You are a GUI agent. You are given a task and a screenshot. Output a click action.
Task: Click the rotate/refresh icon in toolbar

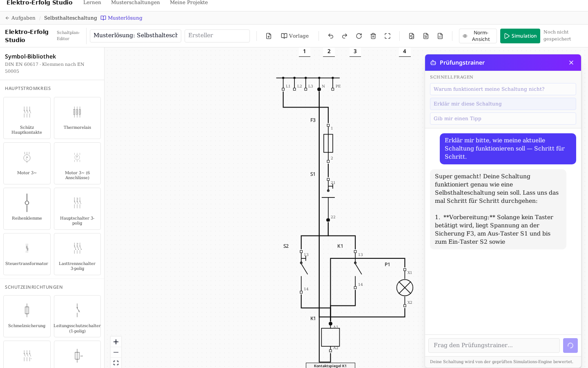tap(359, 36)
